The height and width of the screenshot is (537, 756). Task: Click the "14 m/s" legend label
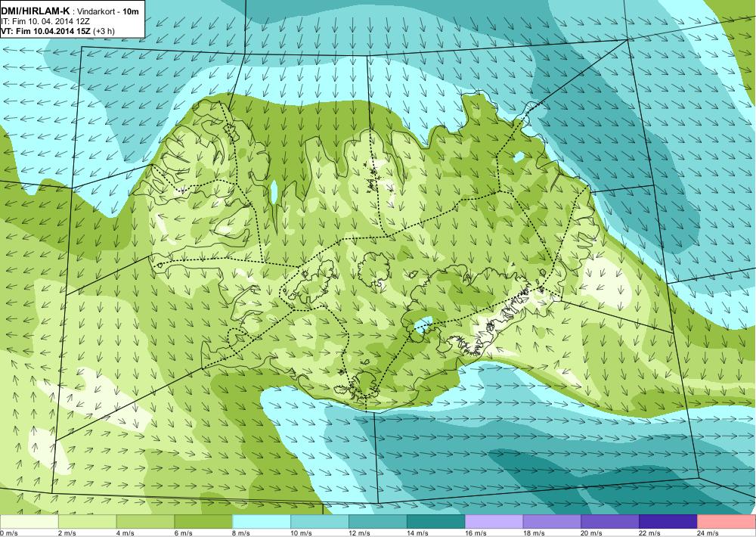[x=418, y=533]
